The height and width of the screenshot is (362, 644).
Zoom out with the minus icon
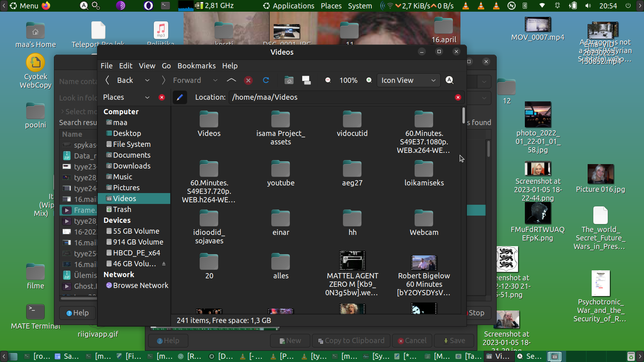point(328,80)
